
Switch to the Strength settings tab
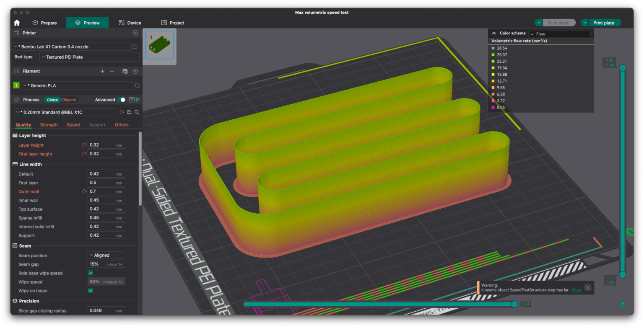[x=49, y=124]
